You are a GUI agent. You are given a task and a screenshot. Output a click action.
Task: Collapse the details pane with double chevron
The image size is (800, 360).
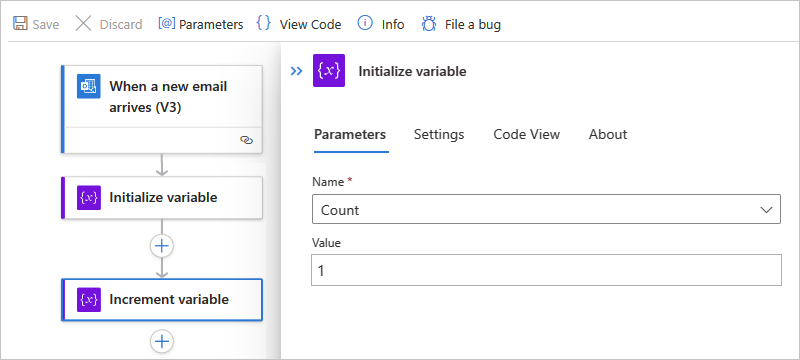[x=296, y=71]
